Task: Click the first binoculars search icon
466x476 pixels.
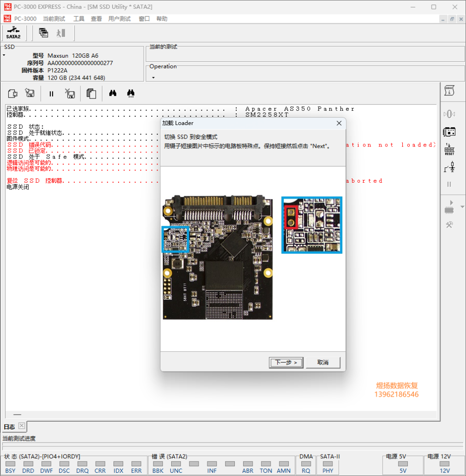Action: pyautogui.click(x=113, y=93)
